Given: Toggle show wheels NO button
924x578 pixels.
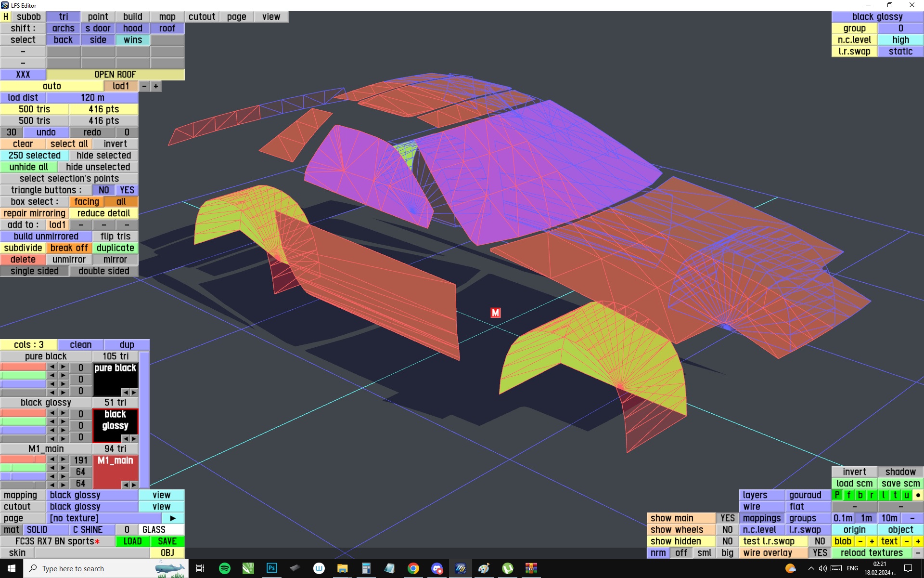Looking at the screenshot, I should (x=727, y=530).
